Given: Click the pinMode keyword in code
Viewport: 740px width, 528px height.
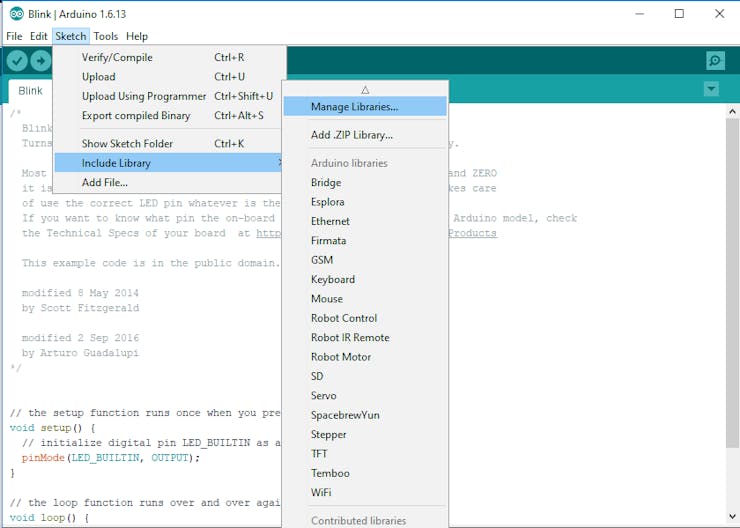Looking at the screenshot, I should [43, 458].
